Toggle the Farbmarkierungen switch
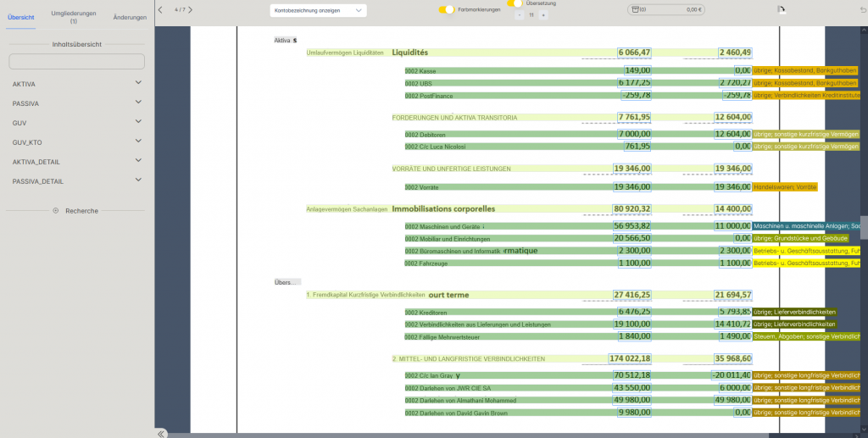Screen dimensions: 868x438 coord(446,10)
